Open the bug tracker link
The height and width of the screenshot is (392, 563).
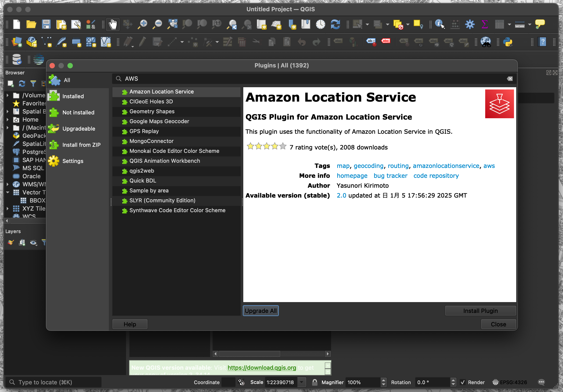[390, 176]
